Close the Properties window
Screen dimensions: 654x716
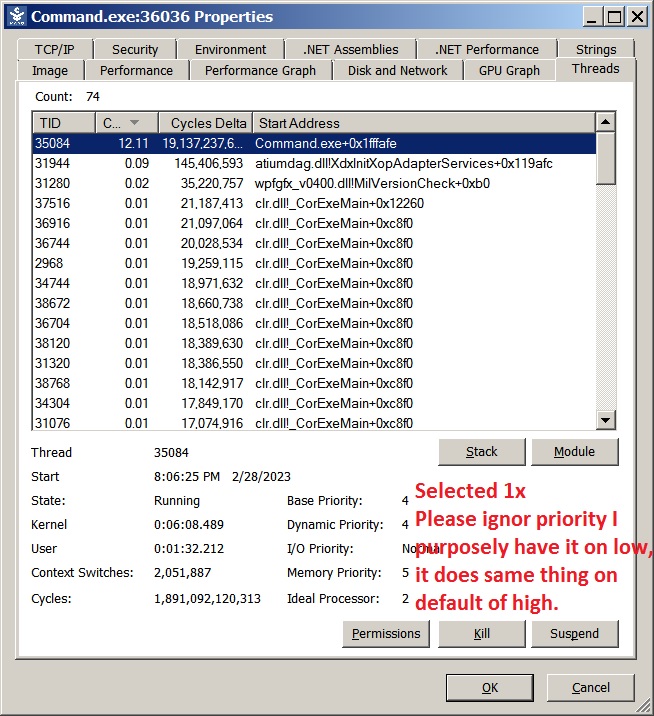(637, 17)
